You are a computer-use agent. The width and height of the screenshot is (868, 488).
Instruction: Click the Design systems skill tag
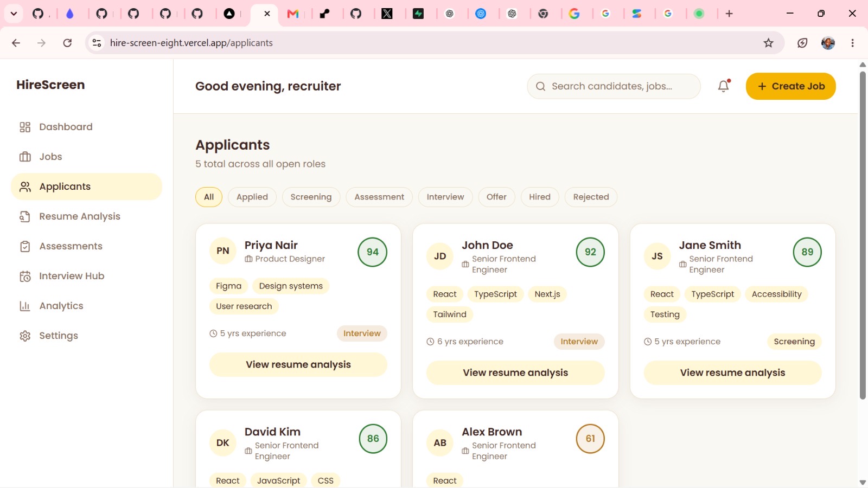tap(291, 286)
